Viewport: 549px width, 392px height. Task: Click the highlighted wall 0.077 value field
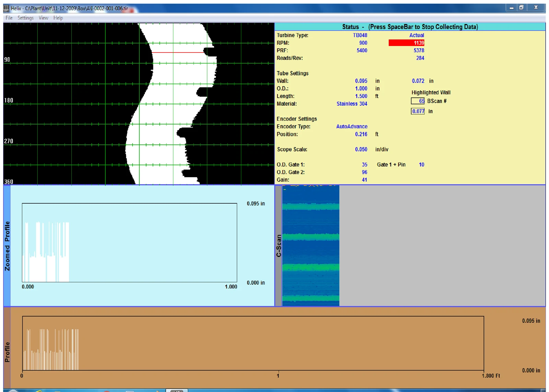coord(418,111)
